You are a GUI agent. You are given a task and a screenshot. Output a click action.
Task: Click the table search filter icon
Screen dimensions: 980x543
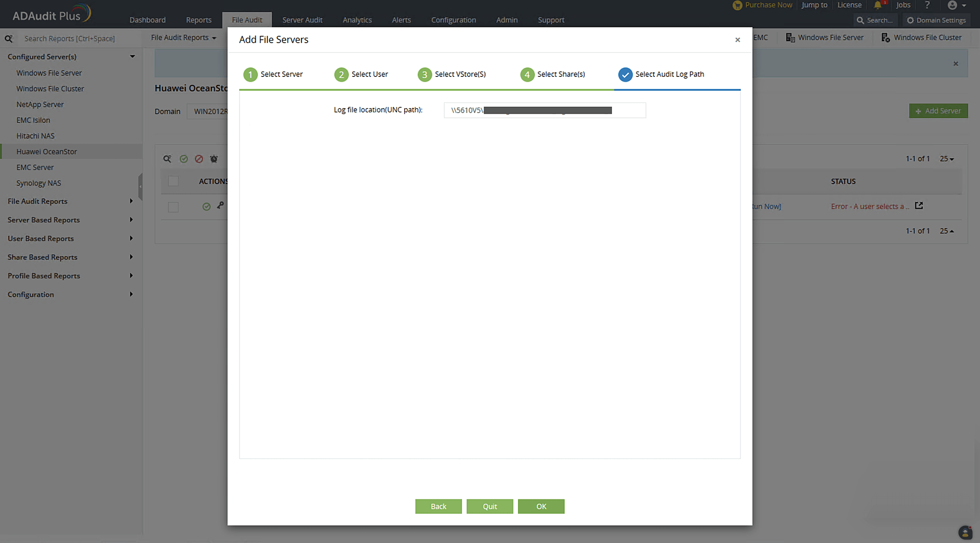pyautogui.click(x=168, y=159)
